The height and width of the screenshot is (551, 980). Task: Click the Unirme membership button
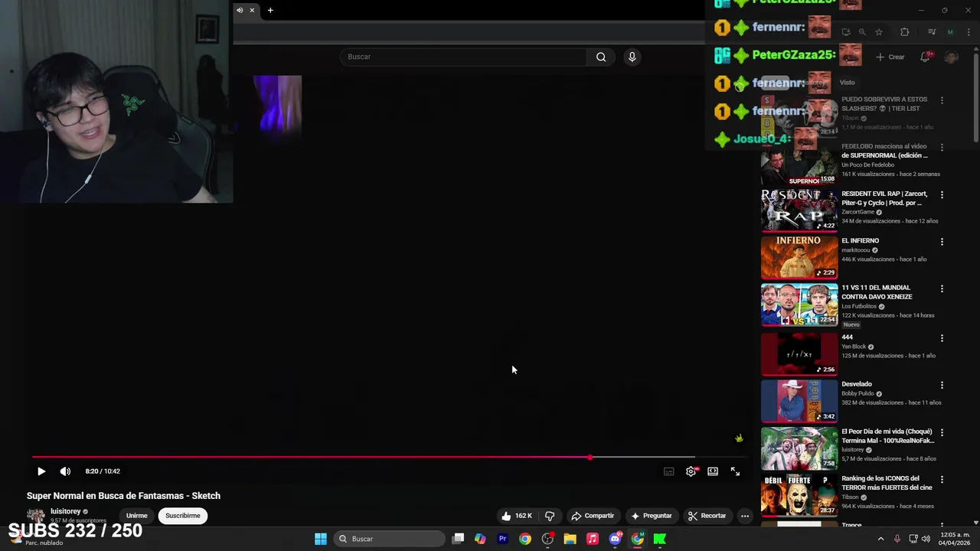click(136, 516)
